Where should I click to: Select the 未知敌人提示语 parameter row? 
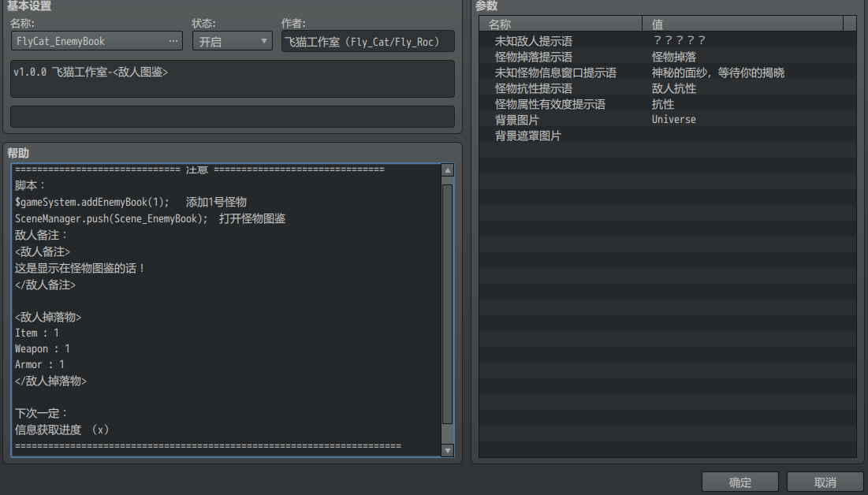(x=667, y=40)
